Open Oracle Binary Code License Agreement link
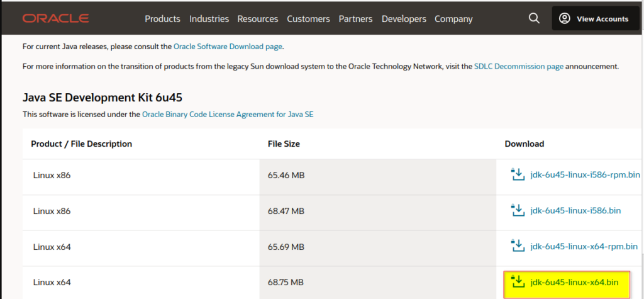 tap(228, 115)
